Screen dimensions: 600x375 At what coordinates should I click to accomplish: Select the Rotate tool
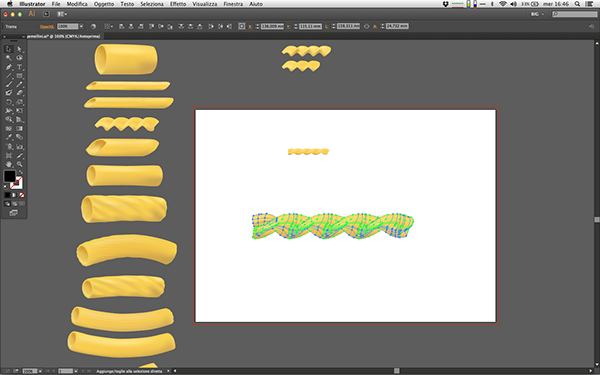point(9,102)
